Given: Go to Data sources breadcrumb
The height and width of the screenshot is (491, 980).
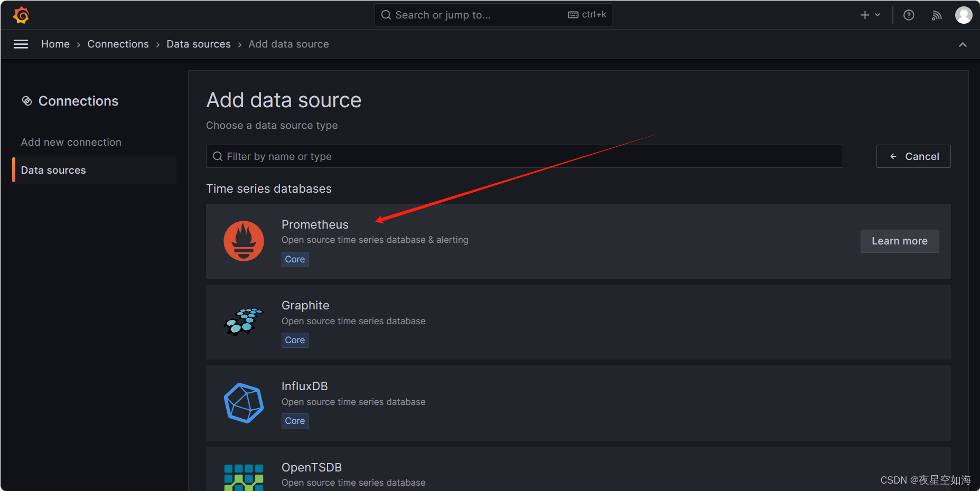Looking at the screenshot, I should [x=199, y=44].
